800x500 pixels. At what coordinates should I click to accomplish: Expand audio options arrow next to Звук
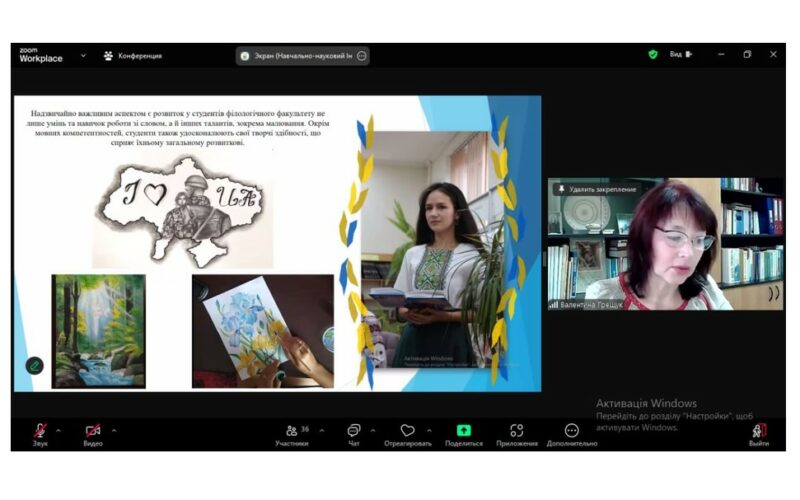[58, 431]
